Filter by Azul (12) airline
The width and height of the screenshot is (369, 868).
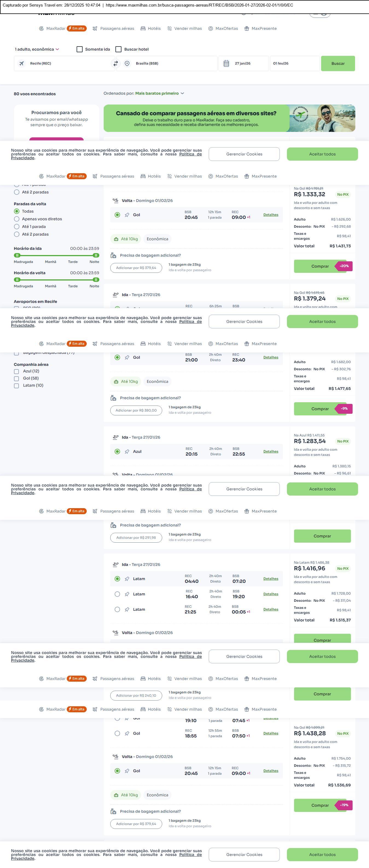[16, 371]
